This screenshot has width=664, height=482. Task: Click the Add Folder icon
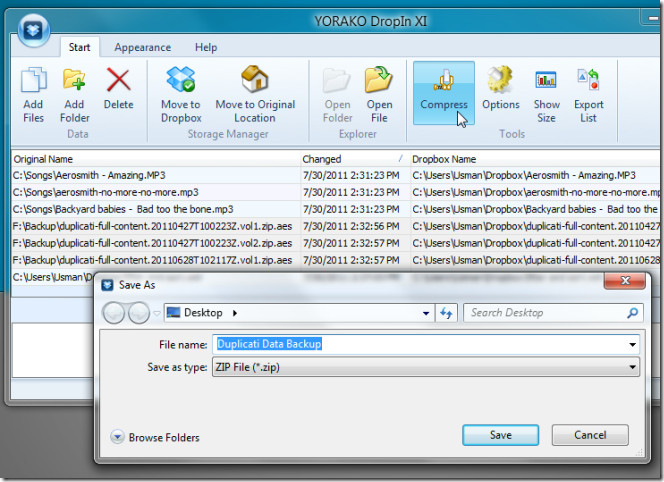pyautogui.click(x=75, y=80)
